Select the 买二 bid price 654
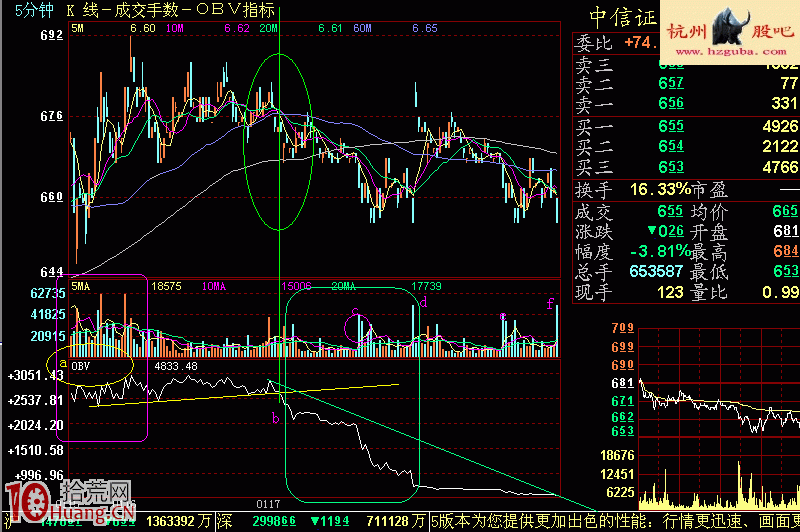800x532 pixels. pyautogui.click(x=671, y=146)
